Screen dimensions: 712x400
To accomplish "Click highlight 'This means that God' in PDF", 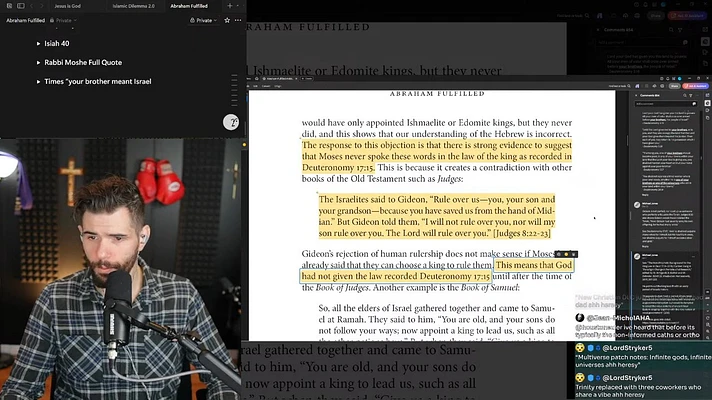I will pos(534,265).
